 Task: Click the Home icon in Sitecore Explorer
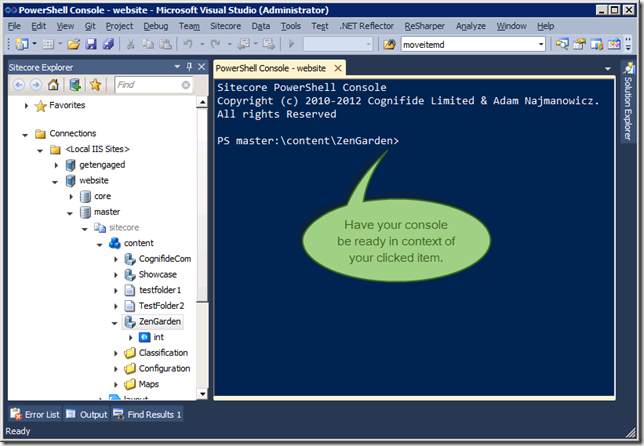pos(53,85)
